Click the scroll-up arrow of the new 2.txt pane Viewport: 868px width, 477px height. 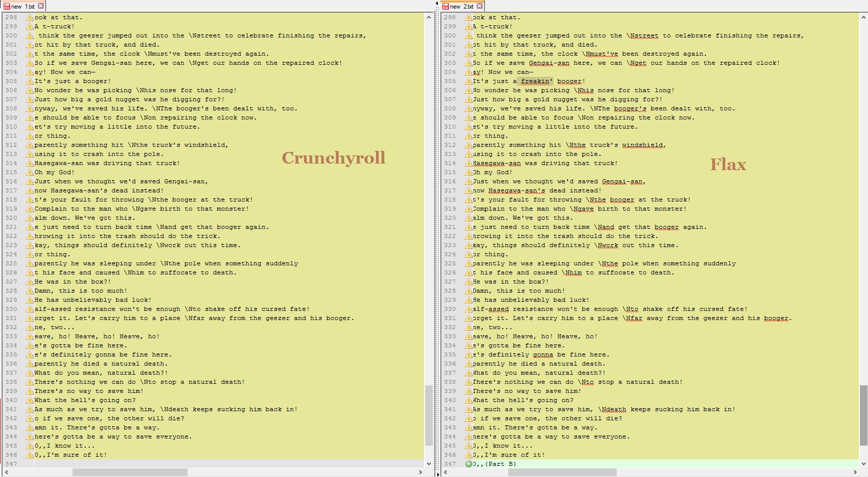coord(863,17)
